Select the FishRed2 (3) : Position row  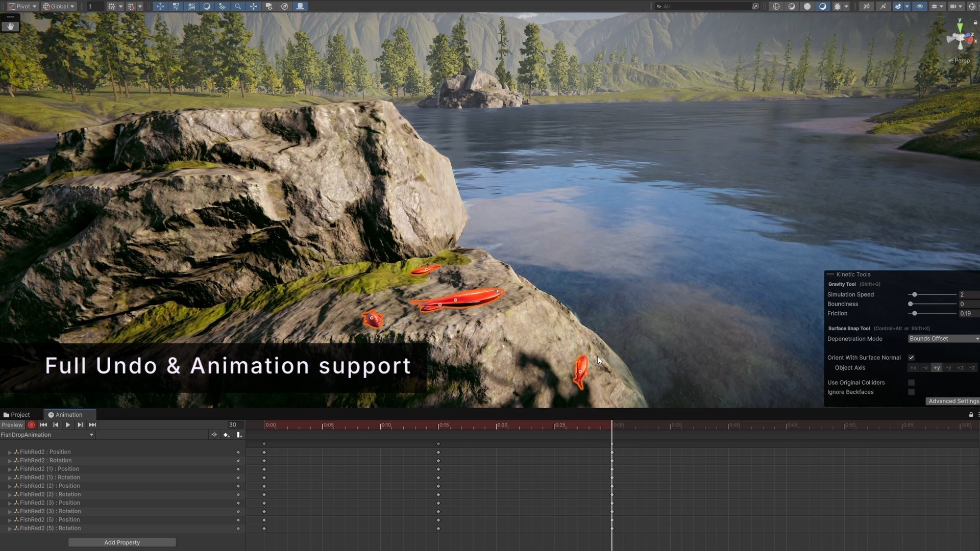click(x=122, y=503)
